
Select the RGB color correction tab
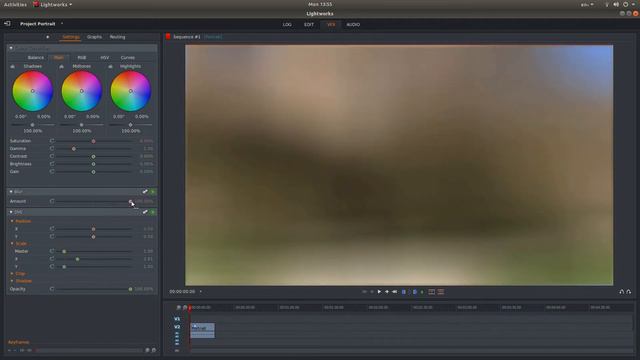pos(82,58)
